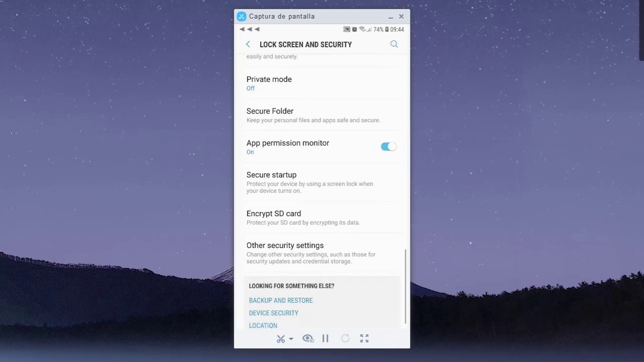Click the Wi-Fi status icon
Screen dimensions: 644x362
(362, 30)
